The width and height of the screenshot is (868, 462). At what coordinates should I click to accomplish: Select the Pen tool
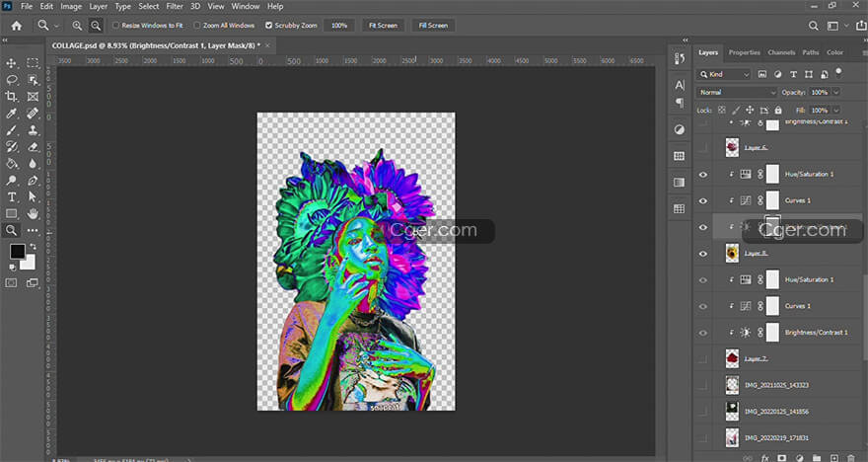tap(33, 180)
